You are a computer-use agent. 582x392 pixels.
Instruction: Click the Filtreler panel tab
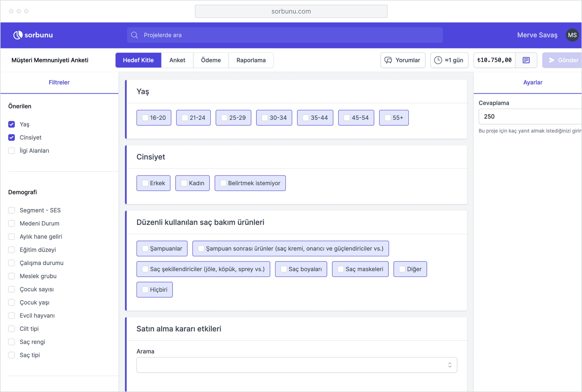(x=59, y=82)
